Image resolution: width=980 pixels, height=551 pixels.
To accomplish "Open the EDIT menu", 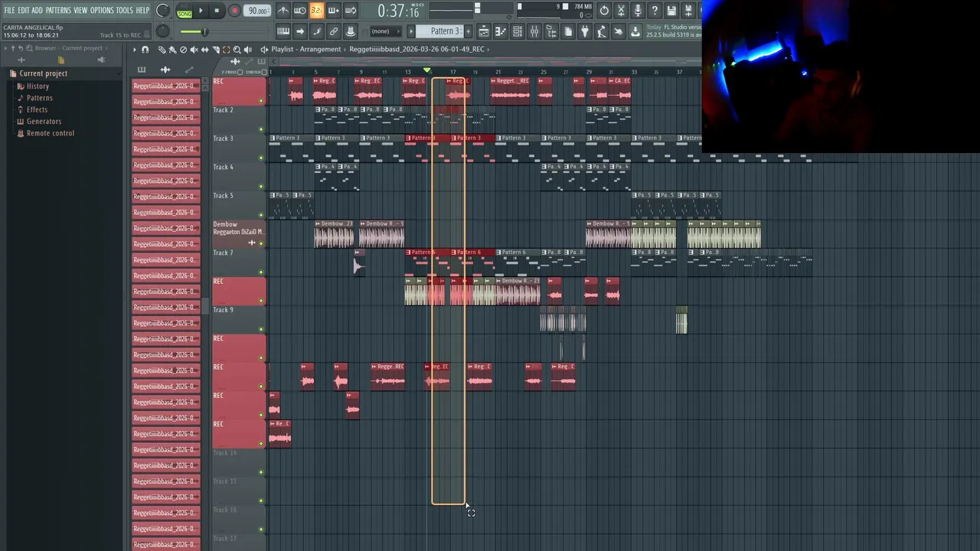I will tap(23, 10).
